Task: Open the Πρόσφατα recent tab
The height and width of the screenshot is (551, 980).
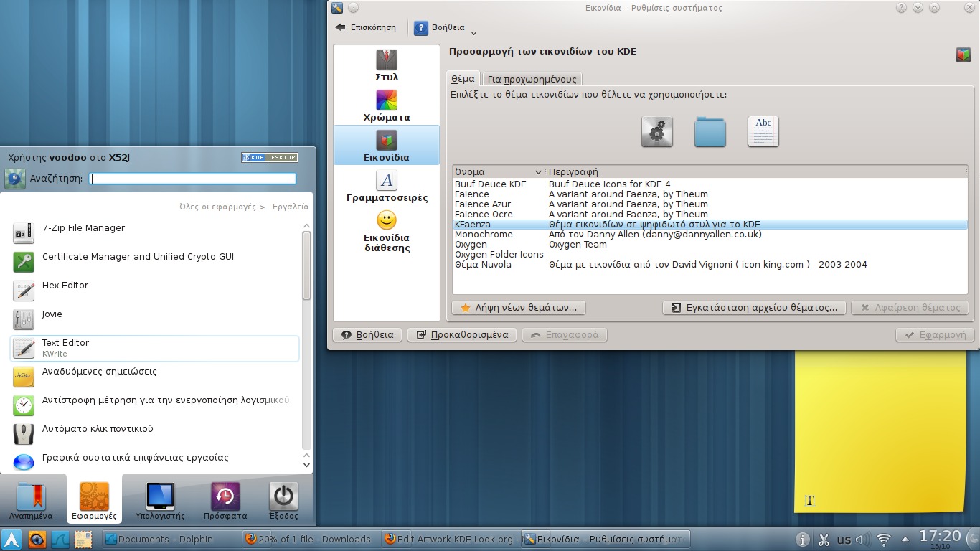Action: pos(225,501)
